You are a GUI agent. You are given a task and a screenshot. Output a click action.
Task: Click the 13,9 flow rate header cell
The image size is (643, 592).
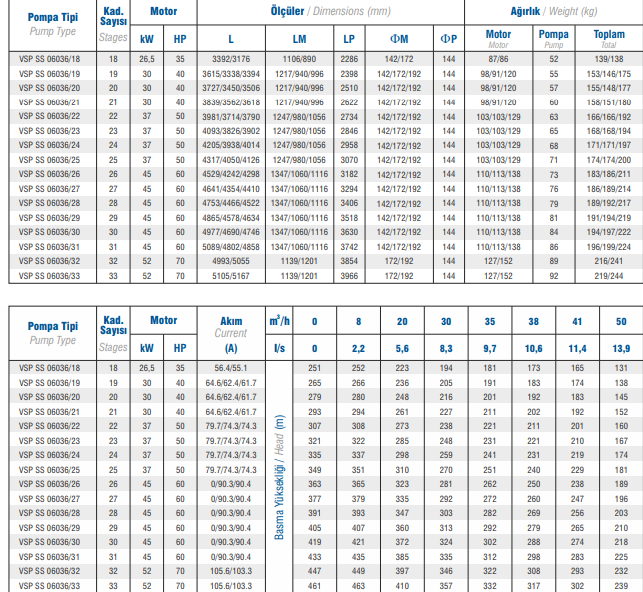[621, 348]
